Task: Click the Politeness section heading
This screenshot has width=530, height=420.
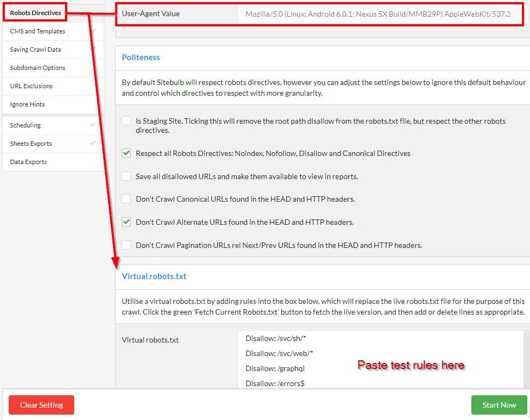Action: pos(140,58)
